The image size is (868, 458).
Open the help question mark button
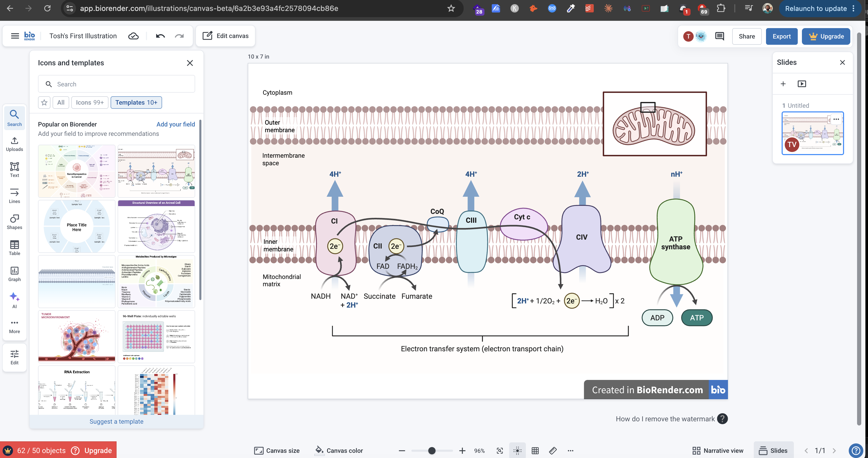856,450
